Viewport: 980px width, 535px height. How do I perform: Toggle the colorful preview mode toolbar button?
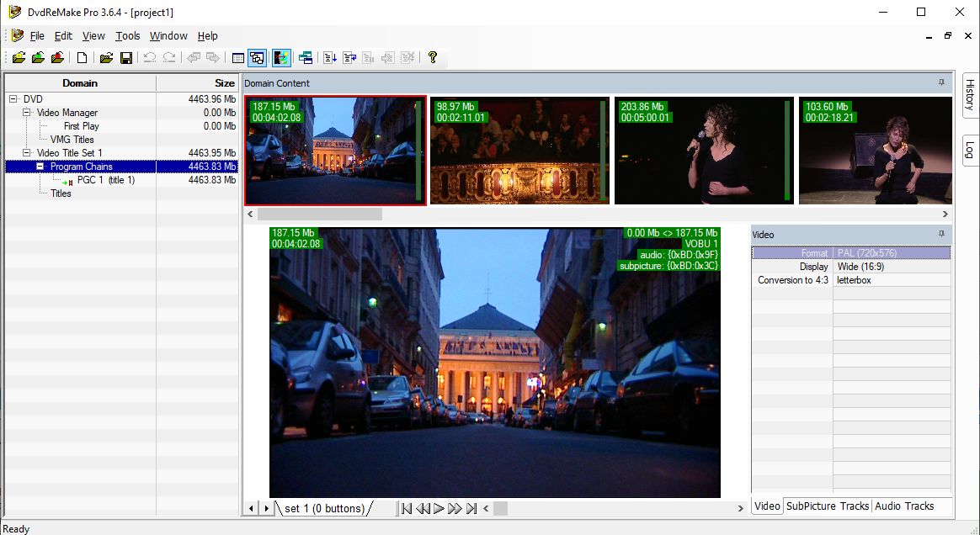[281, 58]
